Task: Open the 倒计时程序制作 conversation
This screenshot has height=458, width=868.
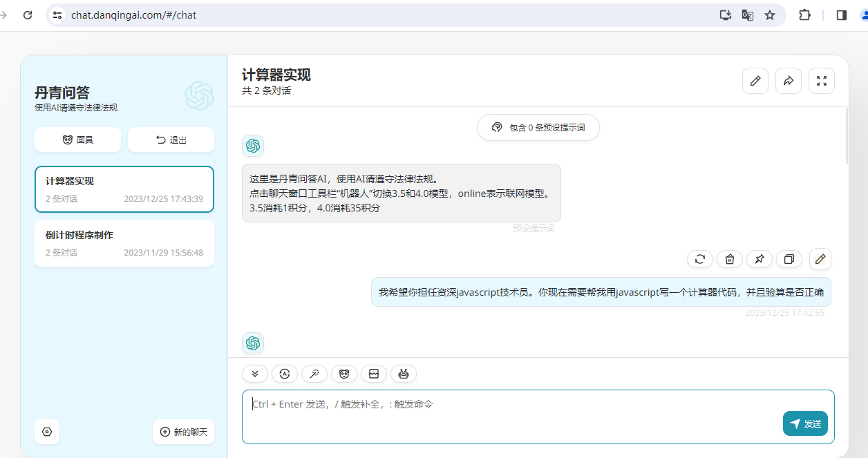Action: [x=124, y=243]
